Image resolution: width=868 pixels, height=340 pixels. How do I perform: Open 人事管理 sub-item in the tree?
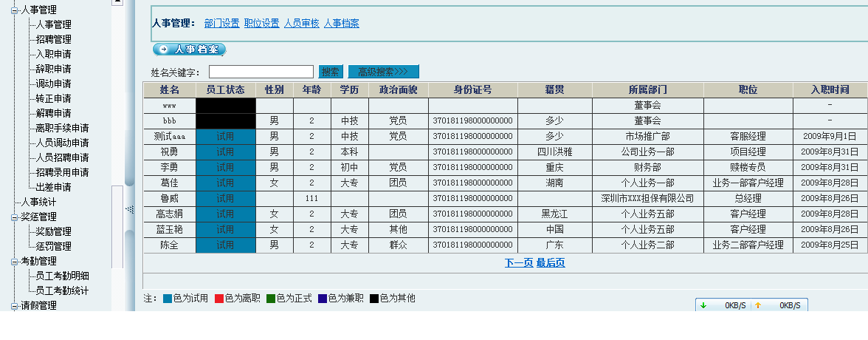54,24
